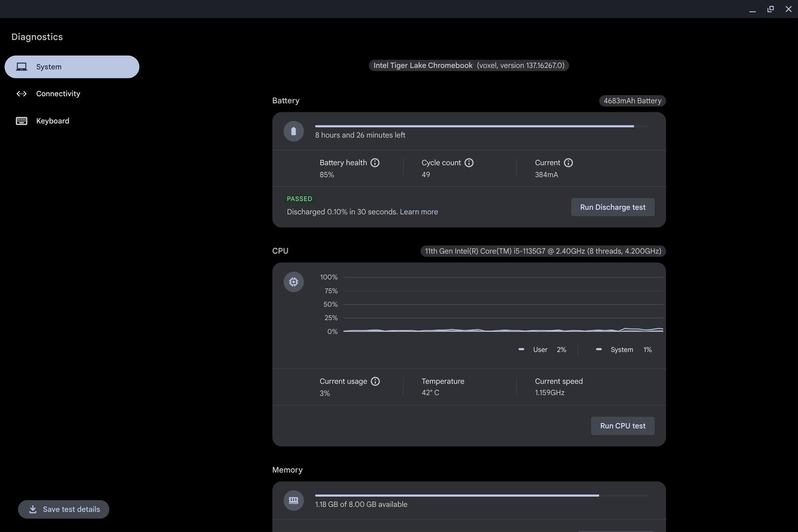This screenshot has height=532, width=798.
Task: Click the 85% battery health value
Action: (x=327, y=175)
